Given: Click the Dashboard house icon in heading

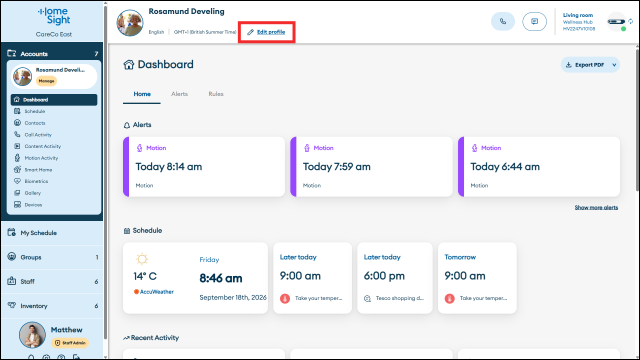Looking at the screenshot, I should tap(129, 64).
